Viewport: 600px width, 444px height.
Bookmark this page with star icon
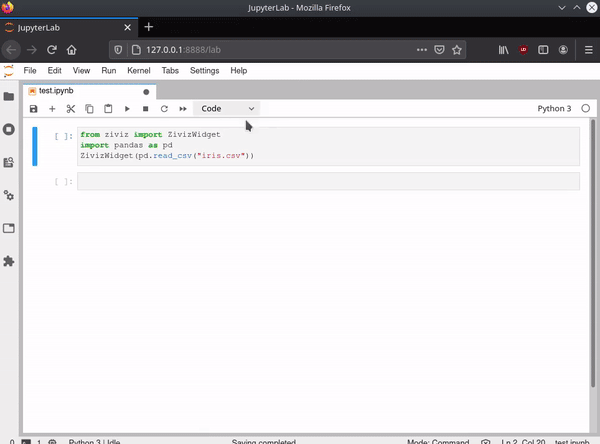[457, 50]
